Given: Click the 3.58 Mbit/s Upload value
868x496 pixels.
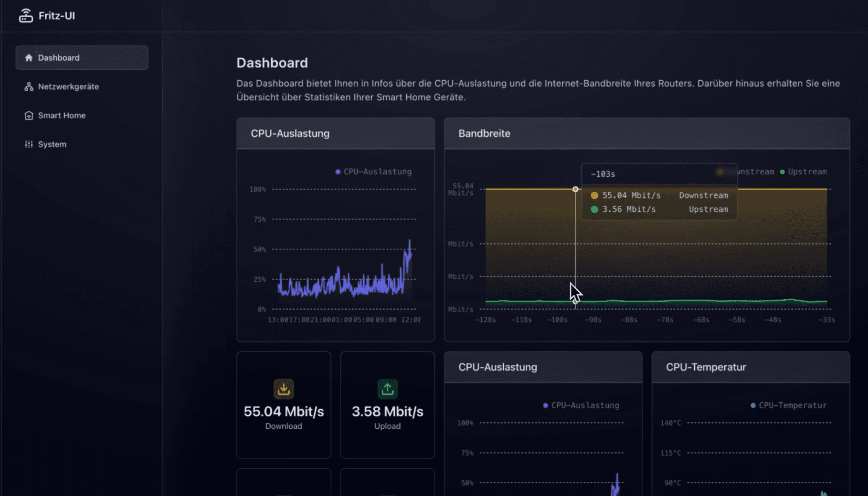Looking at the screenshot, I should click(x=387, y=411).
